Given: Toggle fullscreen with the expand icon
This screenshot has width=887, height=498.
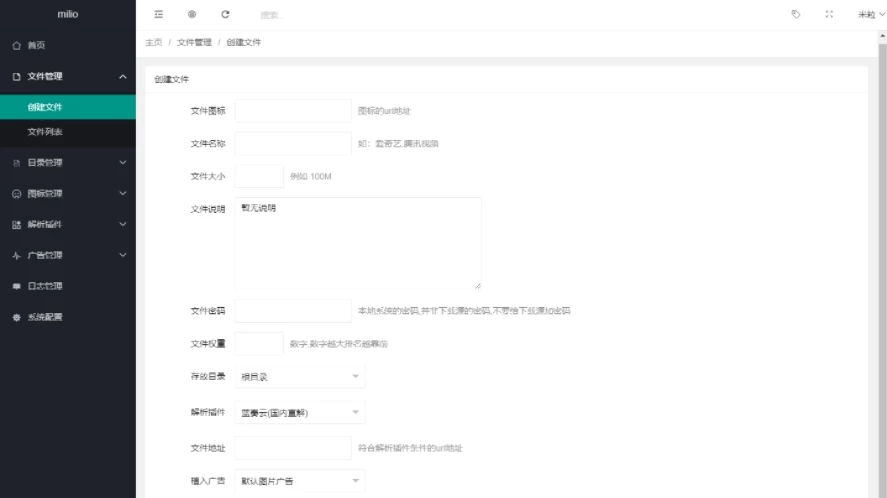Looking at the screenshot, I should (x=829, y=15).
